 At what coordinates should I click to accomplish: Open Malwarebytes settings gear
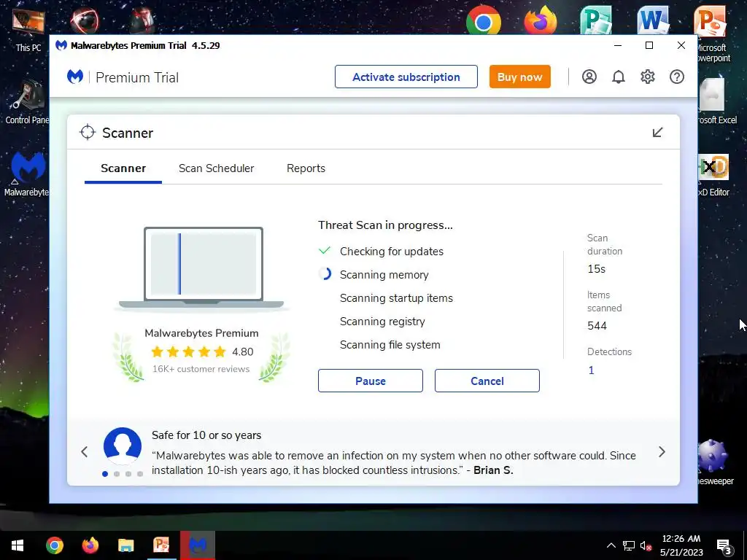[648, 77]
